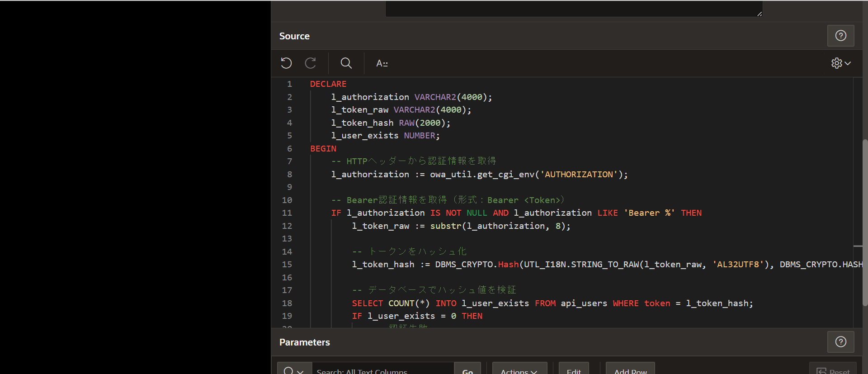The width and height of the screenshot is (868, 374).
Task: Click the Parameters section heading
Action: point(305,342)
